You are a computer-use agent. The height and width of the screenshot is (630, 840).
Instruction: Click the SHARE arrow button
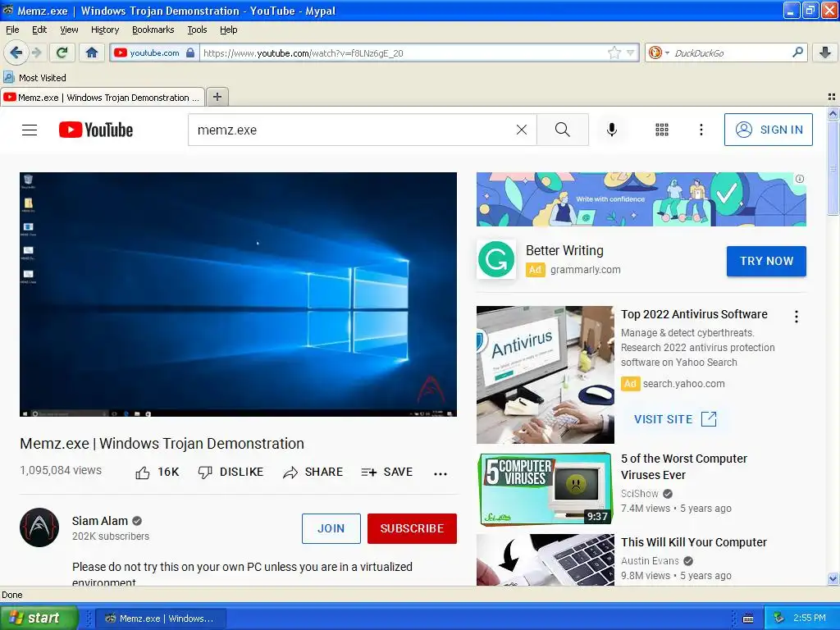click(313, 472)
